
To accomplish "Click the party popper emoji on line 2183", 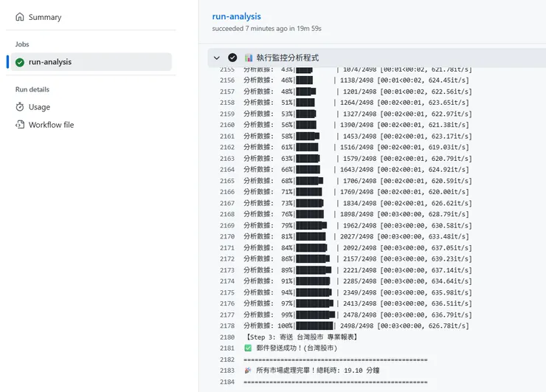I will (x=248, y=371).
